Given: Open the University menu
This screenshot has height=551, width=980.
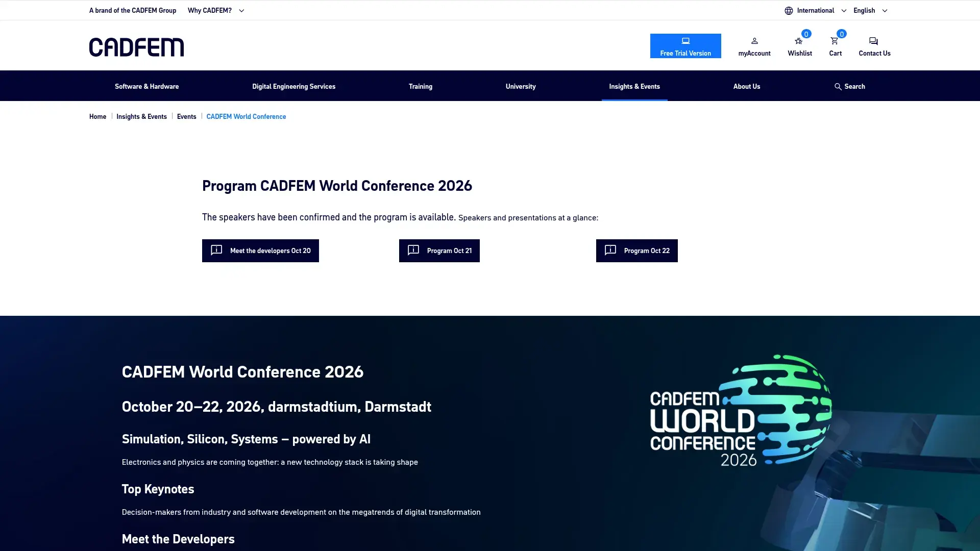Looking at the screenshot, I should click(521, 86).
